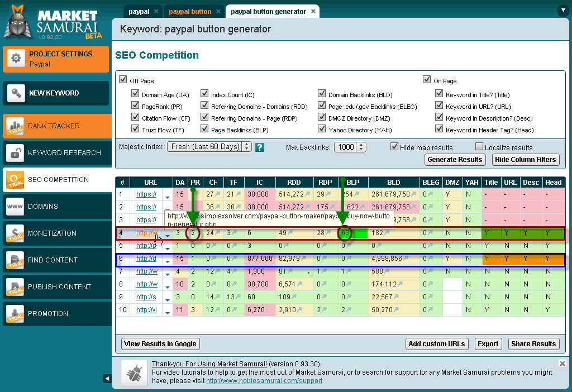Sort by the BLD column header
Viewport: 572px width, 392px height.
click(394, 183)
